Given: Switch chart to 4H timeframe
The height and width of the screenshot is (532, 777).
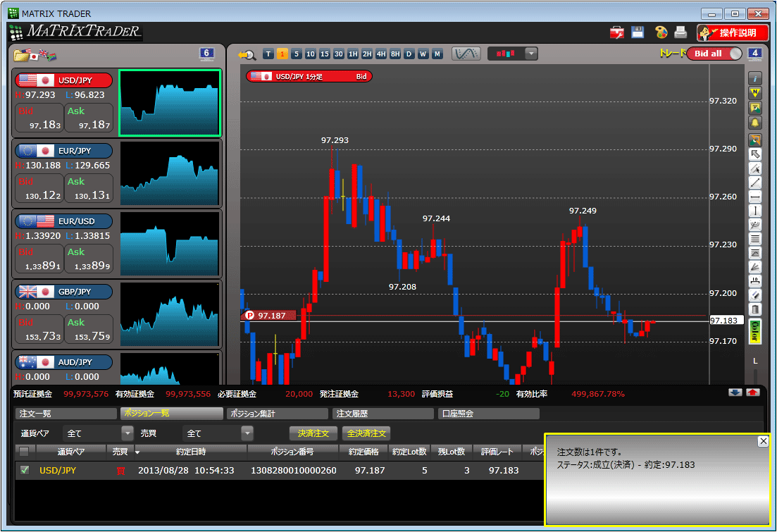Looking at the screenshot, I should (x=381, y=54).
